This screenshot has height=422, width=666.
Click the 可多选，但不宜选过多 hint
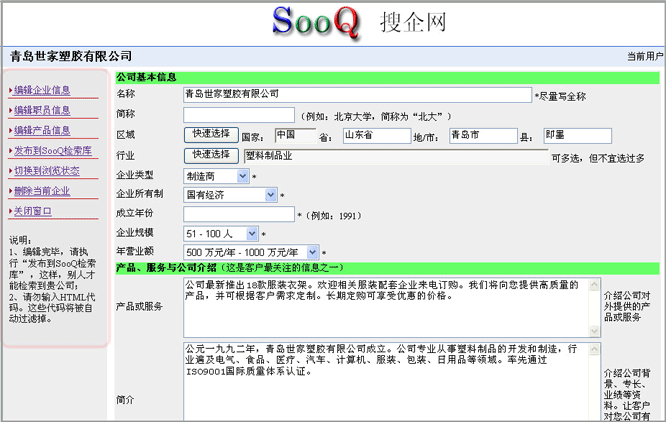click(x=598, y=158)
